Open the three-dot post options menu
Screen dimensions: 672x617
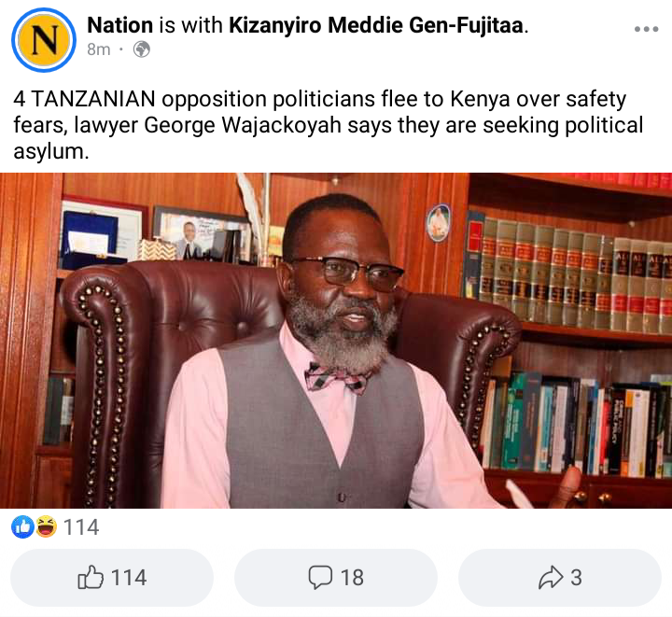point(646,29)
